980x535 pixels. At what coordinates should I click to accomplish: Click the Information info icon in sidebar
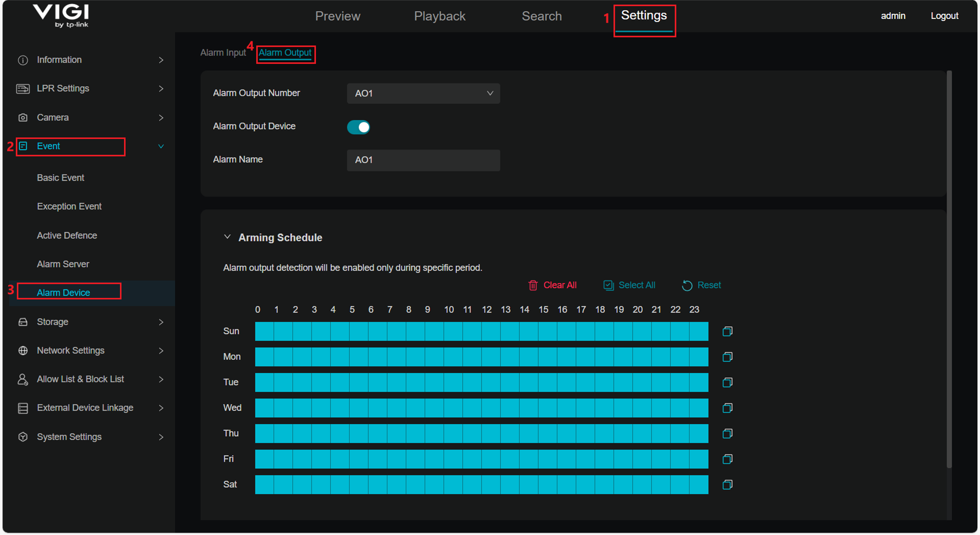tap(23, 60)
